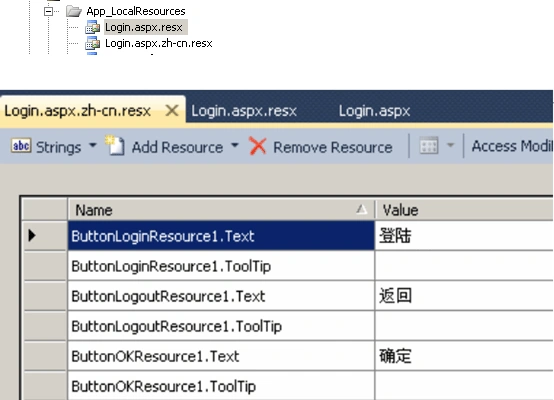Select Login.aspx.resx file icon in tree
This screenshot has height=400, width=554.
click(93, 27)
